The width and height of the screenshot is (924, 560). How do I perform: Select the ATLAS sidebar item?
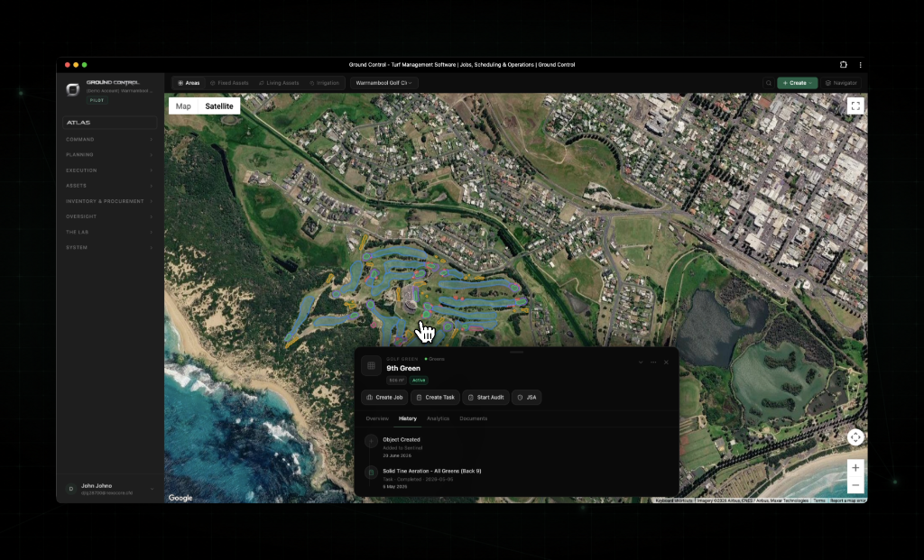(109, 123)
